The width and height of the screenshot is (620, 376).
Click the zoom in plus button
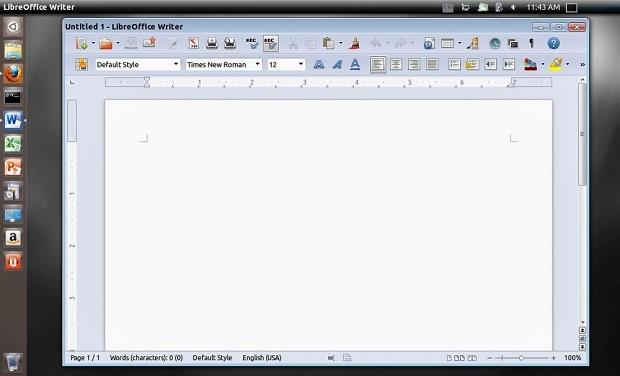[554, 358]
